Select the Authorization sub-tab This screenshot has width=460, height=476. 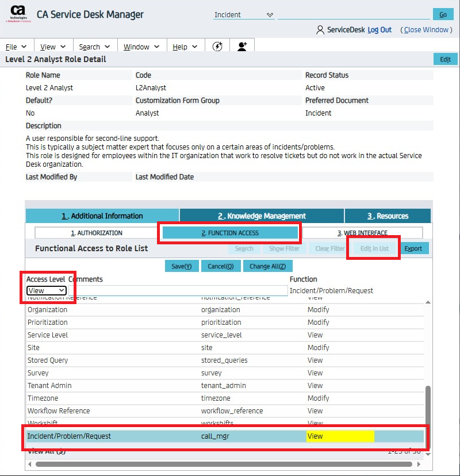pos(97,233)
